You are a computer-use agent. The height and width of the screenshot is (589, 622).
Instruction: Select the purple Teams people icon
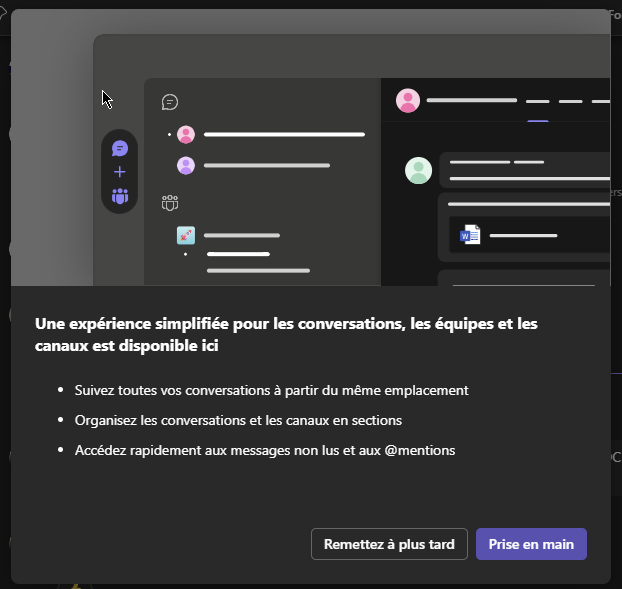tap(120, 196)
